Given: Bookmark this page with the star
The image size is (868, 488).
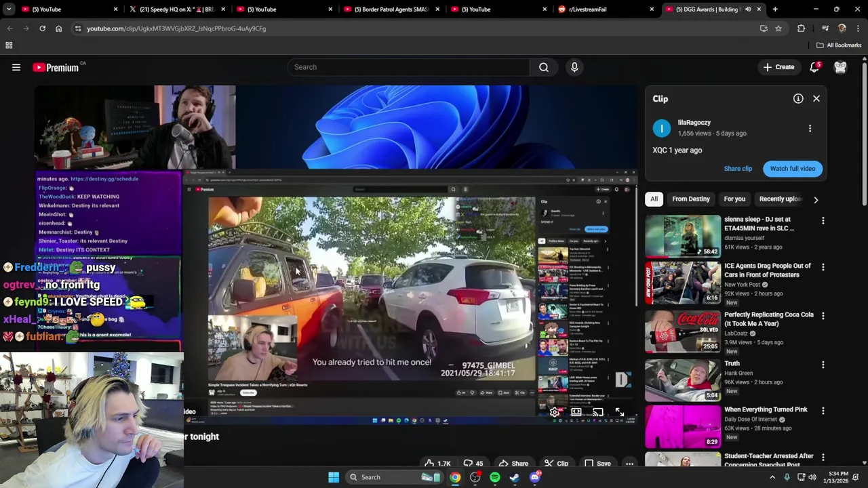Looking at the screenshot, I should click(778, 28).
